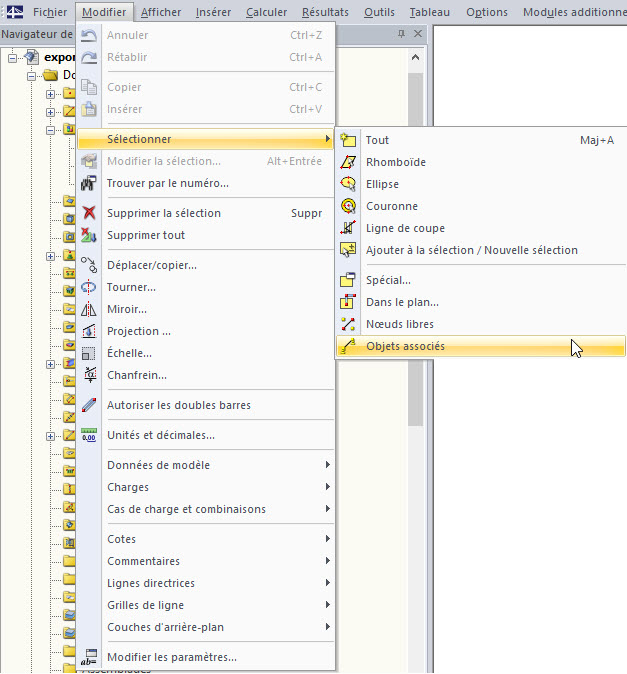This screenshot has height=674, width=627.
Task: Choose Supprimer tout menu entry
Action: 205,235
